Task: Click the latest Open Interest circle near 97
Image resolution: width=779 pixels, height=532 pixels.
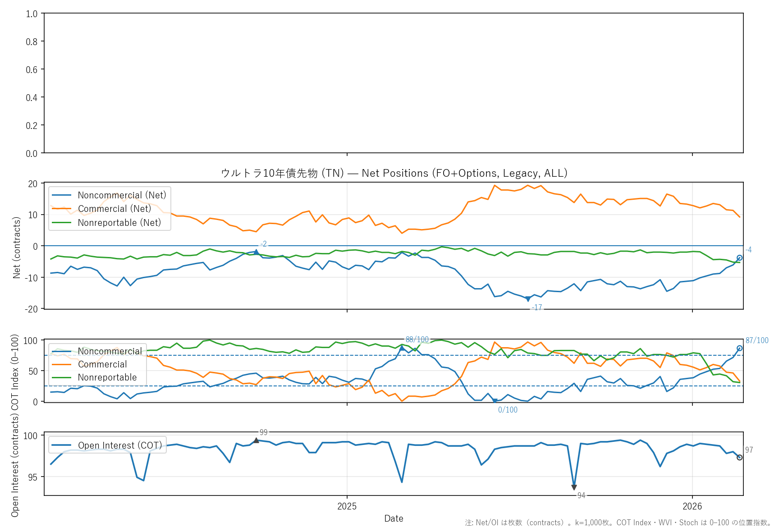Action: click(x=739, y=458)
